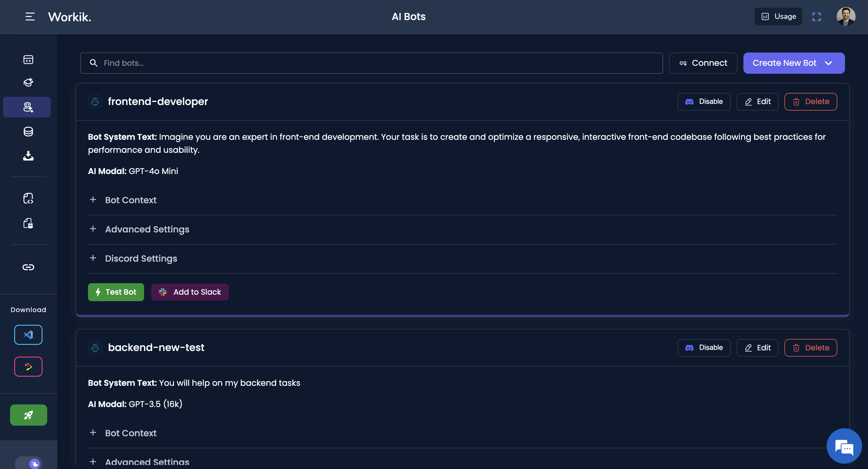This screenshot has height=469, width=868.
Task: Open the graduation cap learning icon in sidebar
Action: pyautogui.click(x=28, y=83)
